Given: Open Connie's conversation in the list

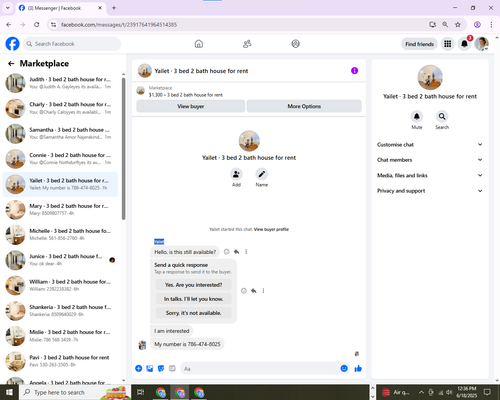Looking at the screenshot, I should point(60,159).
